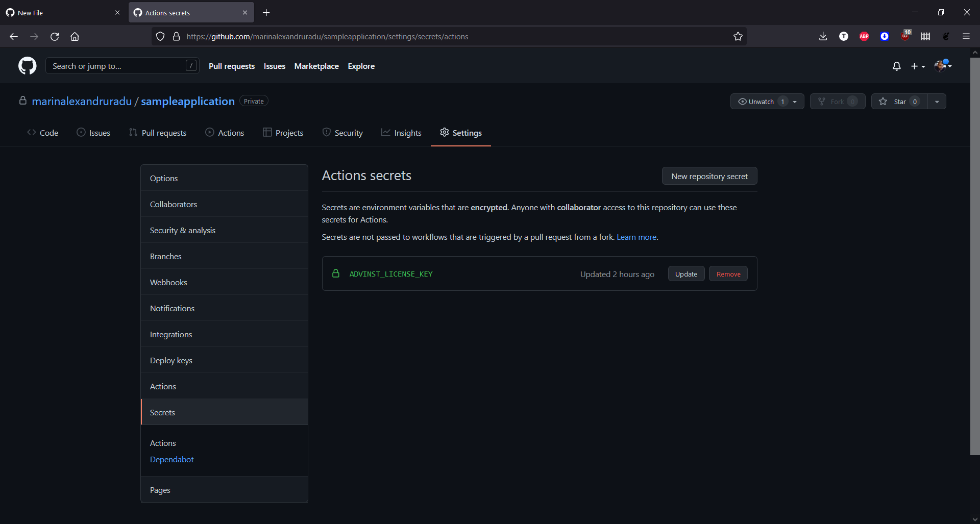This screenshot has width=980, height=524.
Task: Click the browser forward arrow
Action: pos(34,37)
